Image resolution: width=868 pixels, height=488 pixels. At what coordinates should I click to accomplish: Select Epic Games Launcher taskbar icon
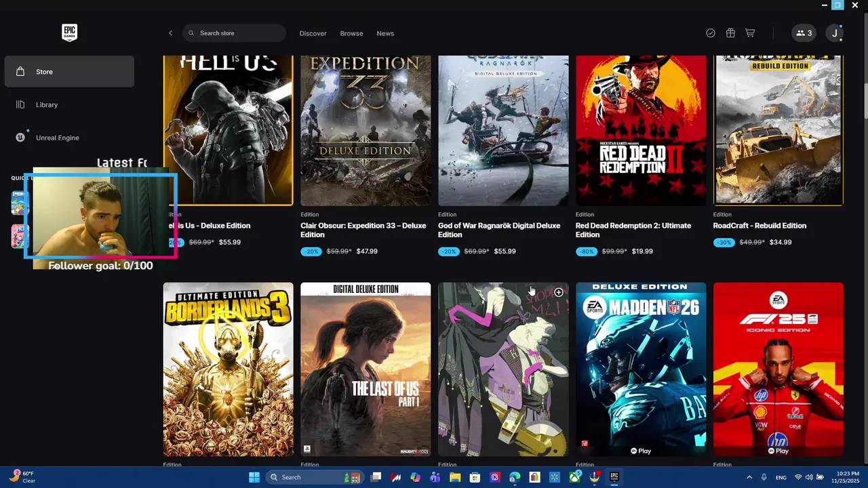point(614,477)
